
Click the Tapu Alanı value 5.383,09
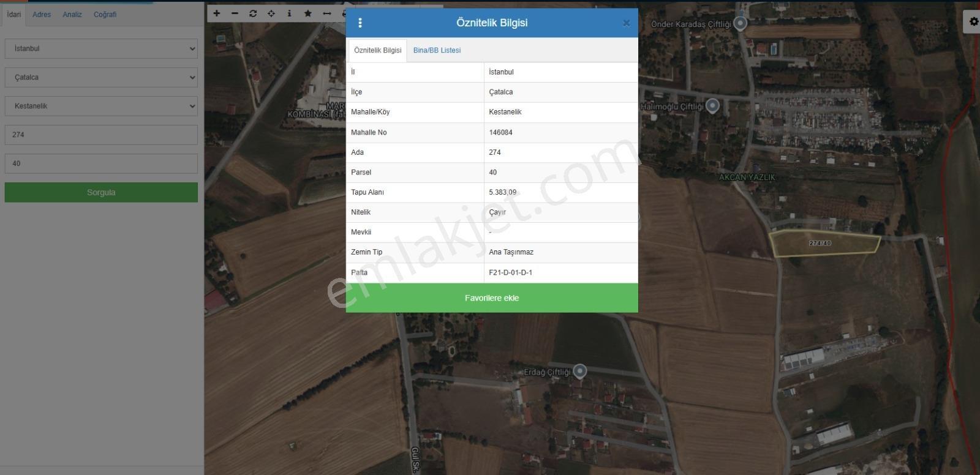(502, 192)
